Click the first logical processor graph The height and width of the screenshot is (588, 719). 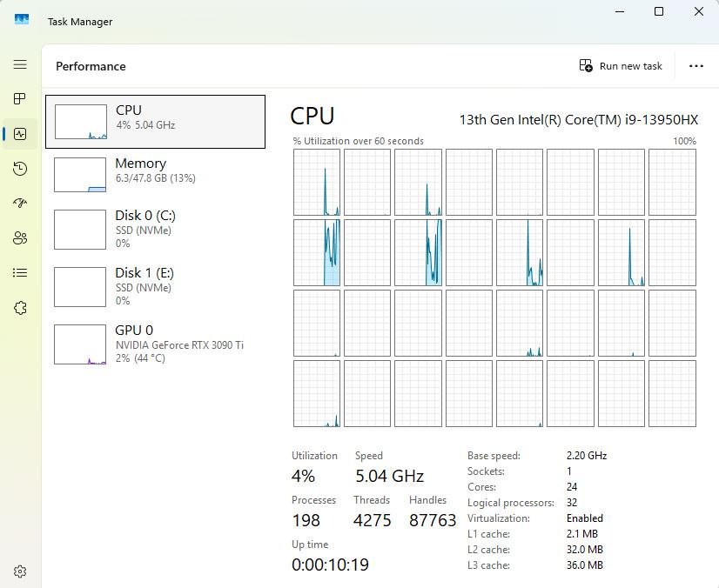tap(317, 182)
